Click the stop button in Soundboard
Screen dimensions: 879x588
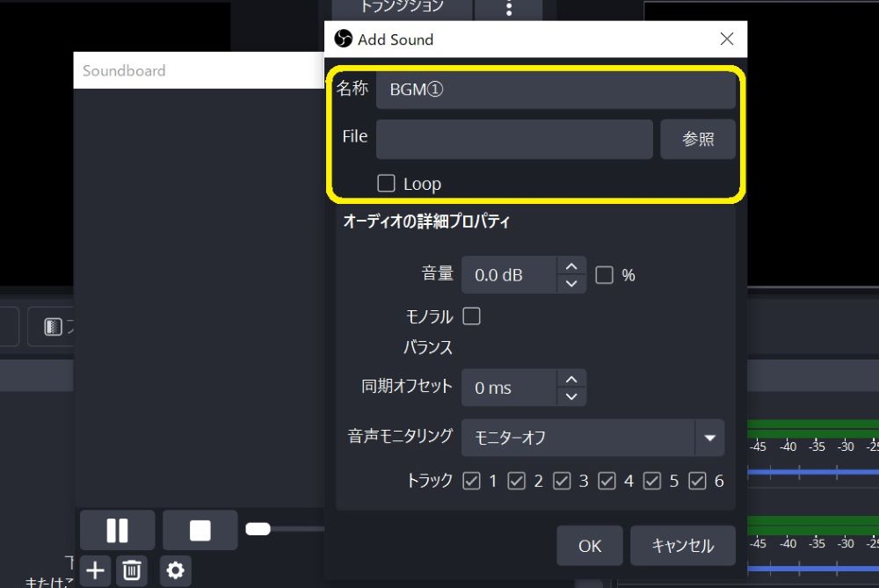tap(200, 530)
